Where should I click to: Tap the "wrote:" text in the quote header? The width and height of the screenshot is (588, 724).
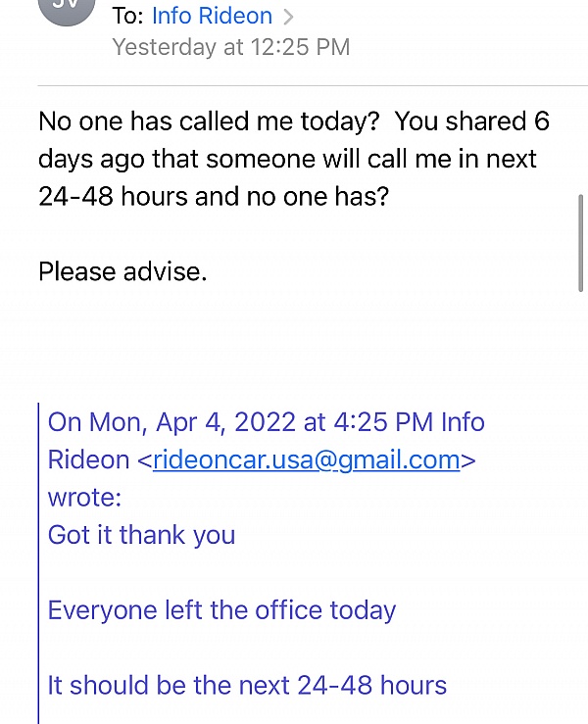84,497
